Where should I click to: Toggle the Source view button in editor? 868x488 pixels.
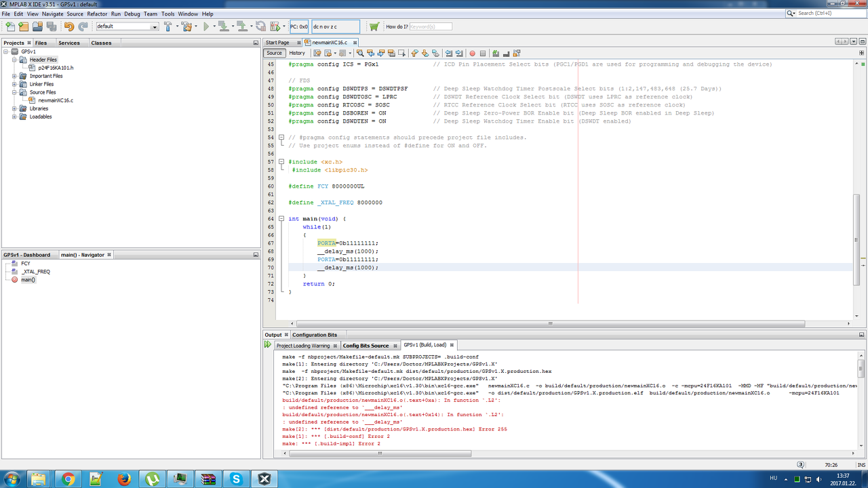click(274, 53)
